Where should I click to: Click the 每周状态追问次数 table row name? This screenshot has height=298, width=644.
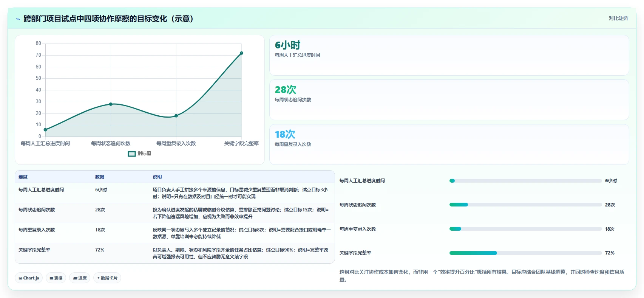tap(37, 210)
